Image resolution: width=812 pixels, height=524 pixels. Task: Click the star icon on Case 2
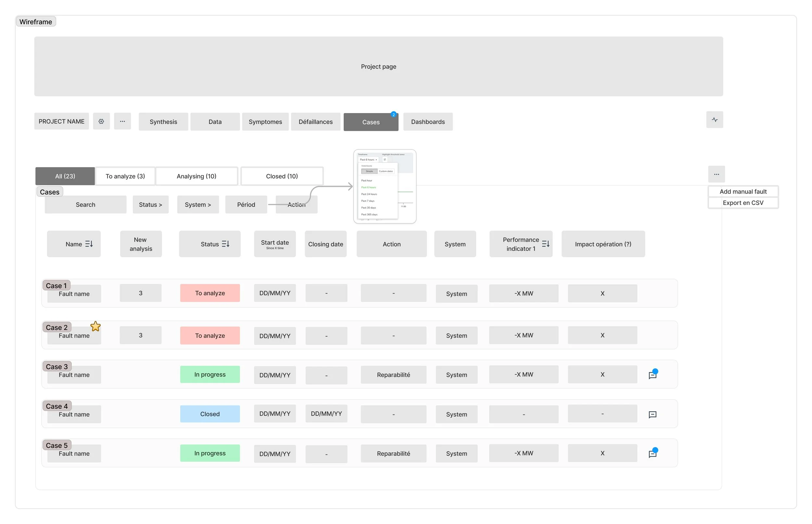tap(95, 327)
